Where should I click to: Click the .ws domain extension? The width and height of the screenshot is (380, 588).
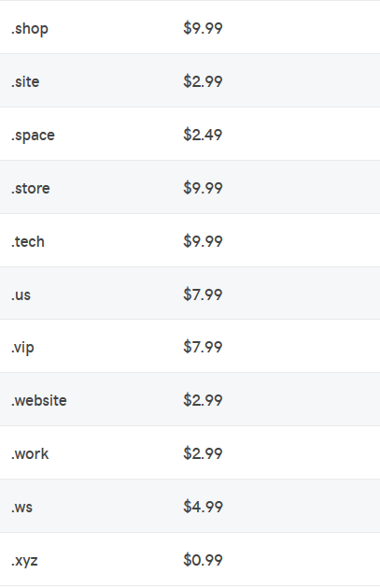(21, 508)
